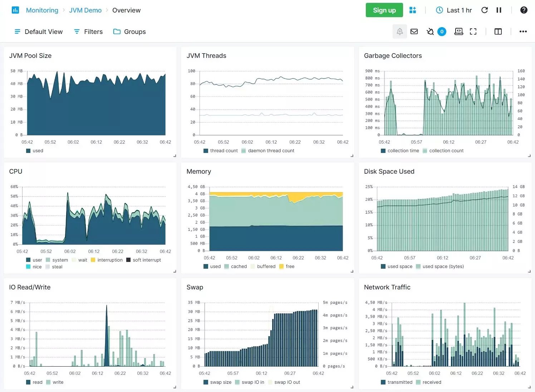
Task: Click the Sign up button
Action: 384,10
